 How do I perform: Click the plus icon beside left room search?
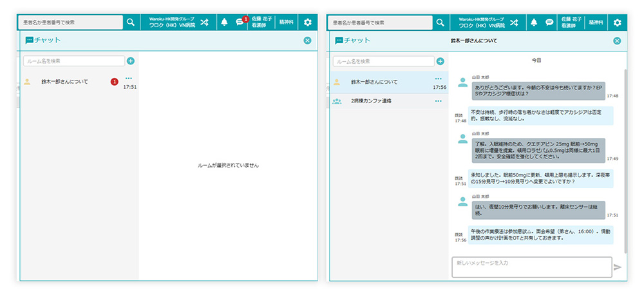coord(131,61)
